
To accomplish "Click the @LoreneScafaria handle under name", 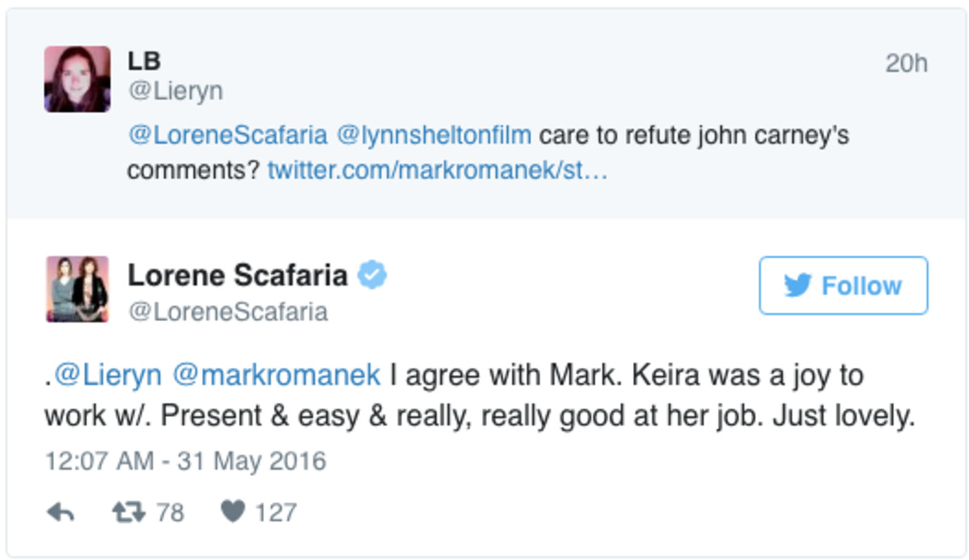I will tap(228, 311).
